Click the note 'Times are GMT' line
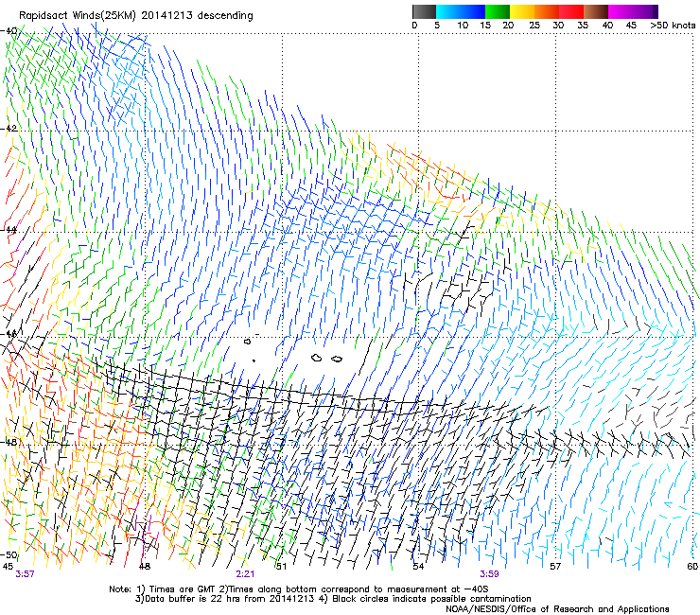Image resolution: width=700 pixels, height=615 pixels. point(298,589)
